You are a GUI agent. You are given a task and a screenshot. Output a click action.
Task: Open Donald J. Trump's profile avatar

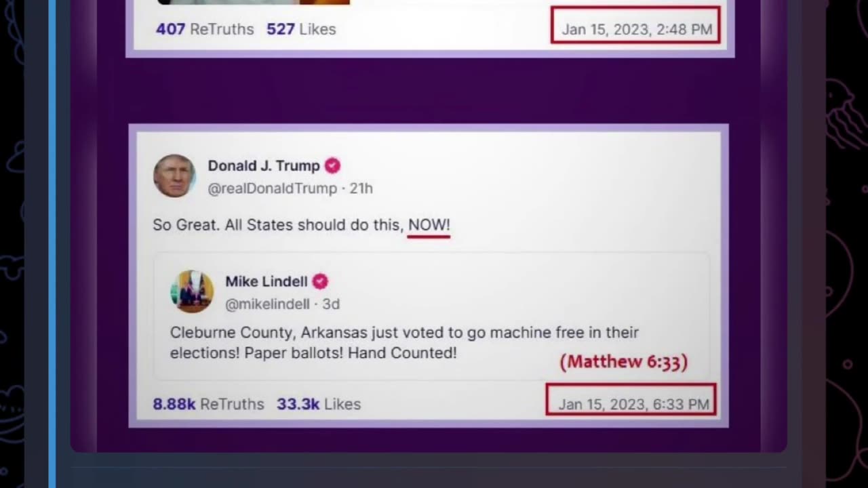click(x=174, y=176)
